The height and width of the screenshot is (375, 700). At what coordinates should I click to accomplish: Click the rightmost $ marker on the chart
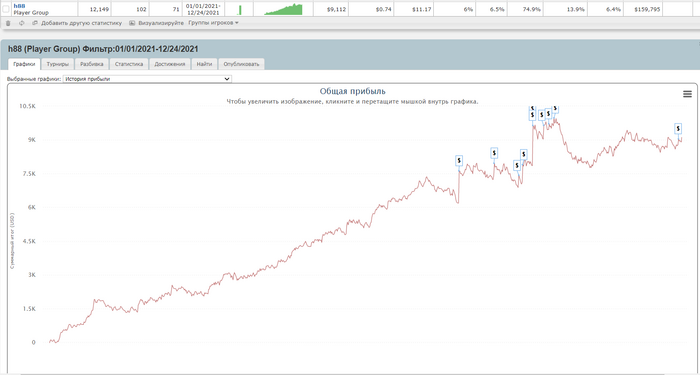[678, 129]
